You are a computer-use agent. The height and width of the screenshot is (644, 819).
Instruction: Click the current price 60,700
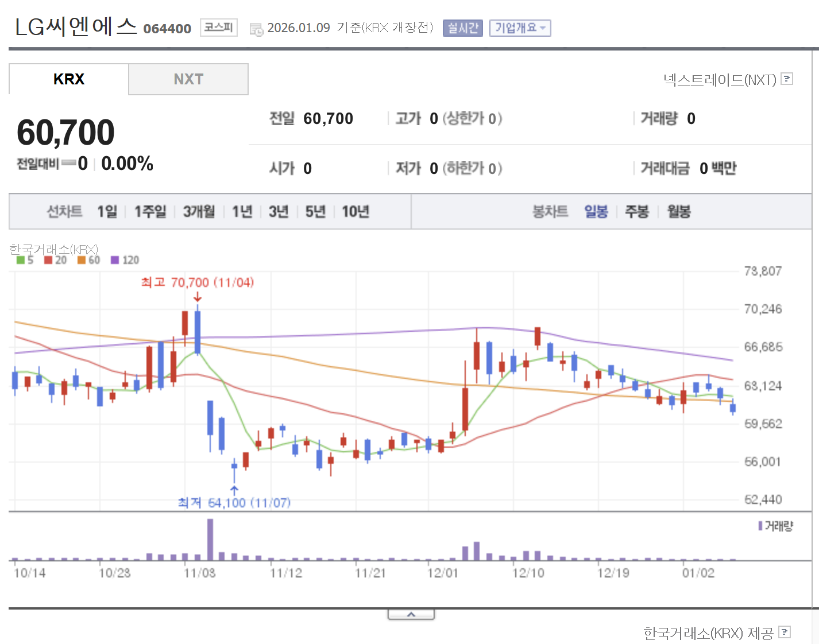[65, 133]
